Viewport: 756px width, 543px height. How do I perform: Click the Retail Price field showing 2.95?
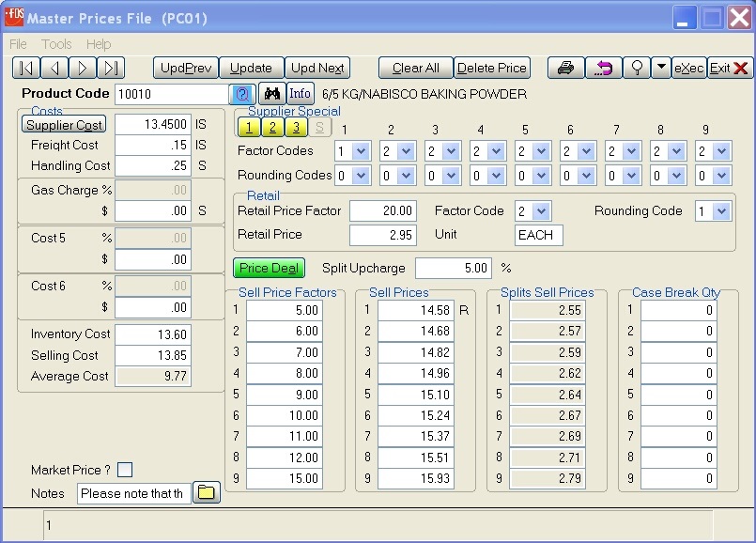383,235
